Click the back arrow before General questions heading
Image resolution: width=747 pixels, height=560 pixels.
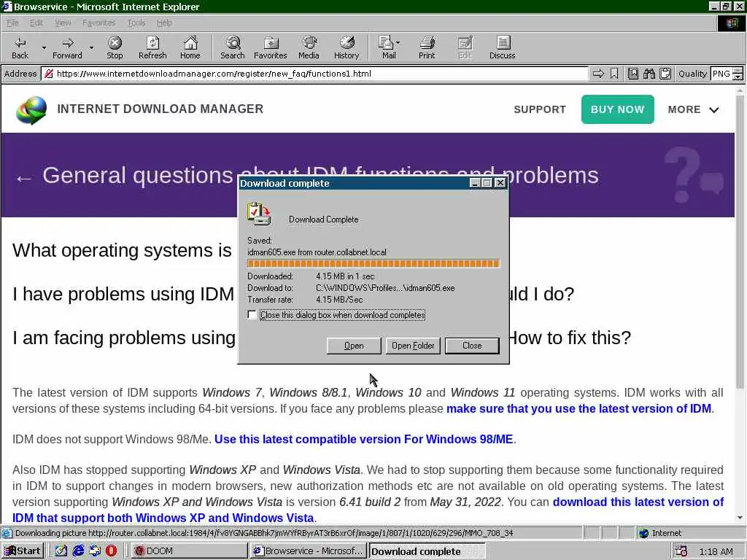24,179
